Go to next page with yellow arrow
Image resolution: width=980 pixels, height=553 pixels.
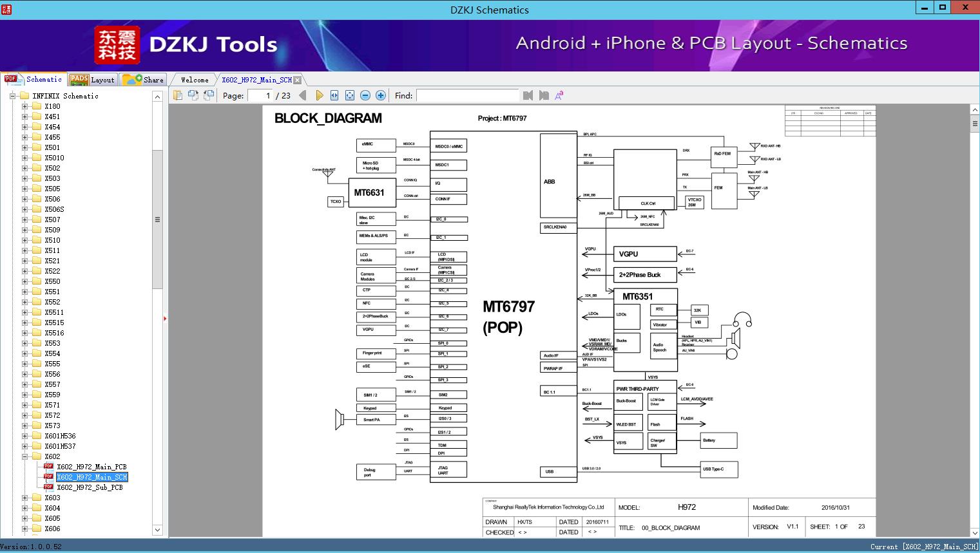tap(320, 95)
